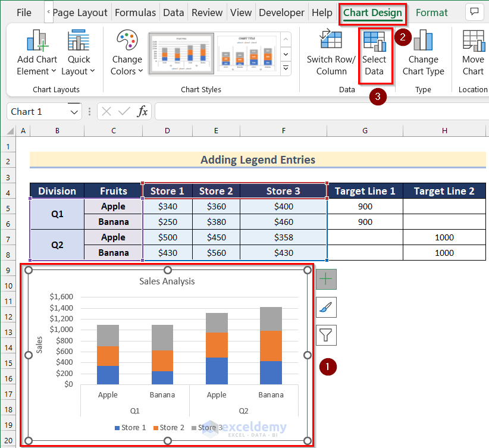The width and height of the screenshot is (489, 448).
Task: Switch to the Format tab
Action: click(x=432, y=12)
